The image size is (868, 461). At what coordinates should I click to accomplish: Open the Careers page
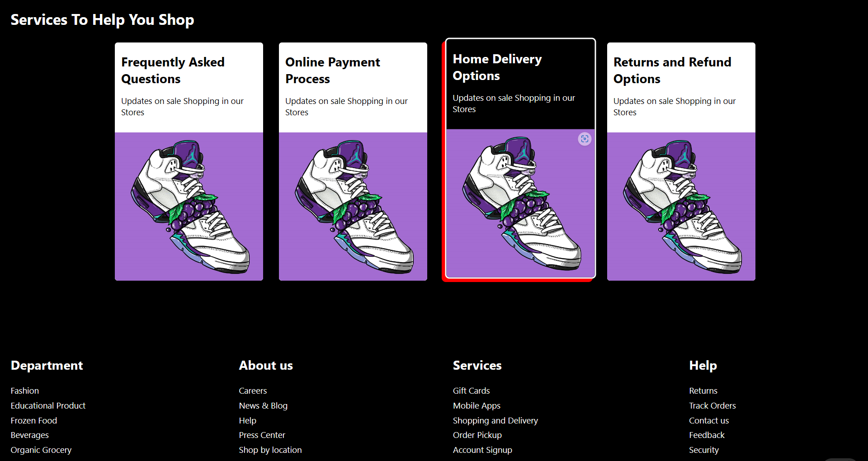coord(253,390)
